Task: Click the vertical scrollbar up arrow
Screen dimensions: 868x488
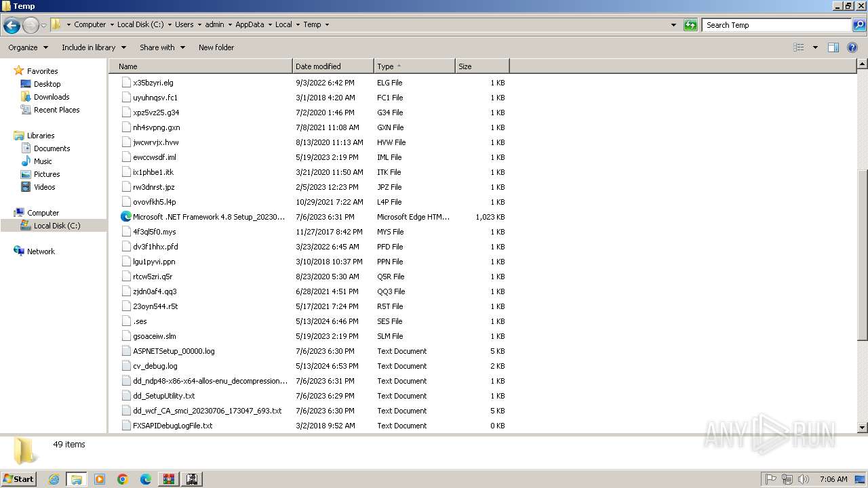Action: 863,64
